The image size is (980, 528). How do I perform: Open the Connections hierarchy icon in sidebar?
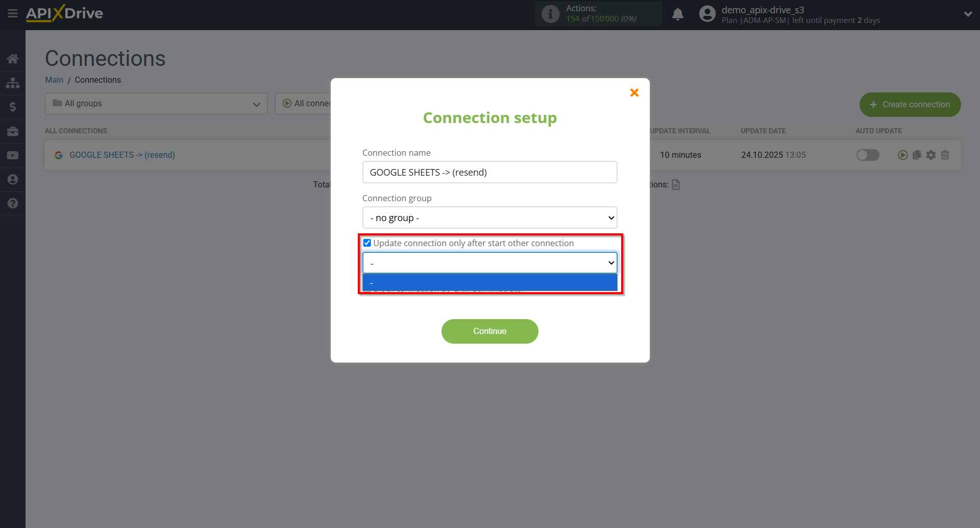tap(12, 83)
